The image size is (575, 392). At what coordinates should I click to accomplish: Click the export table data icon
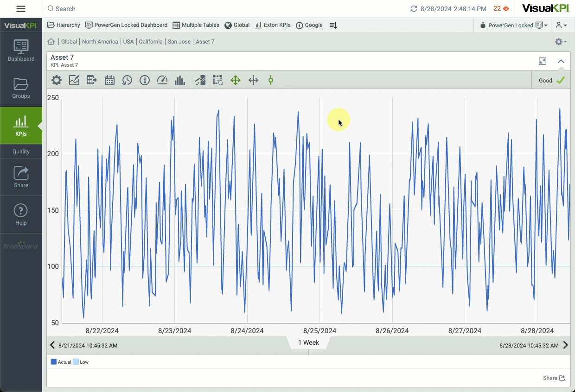pos(92,80)
